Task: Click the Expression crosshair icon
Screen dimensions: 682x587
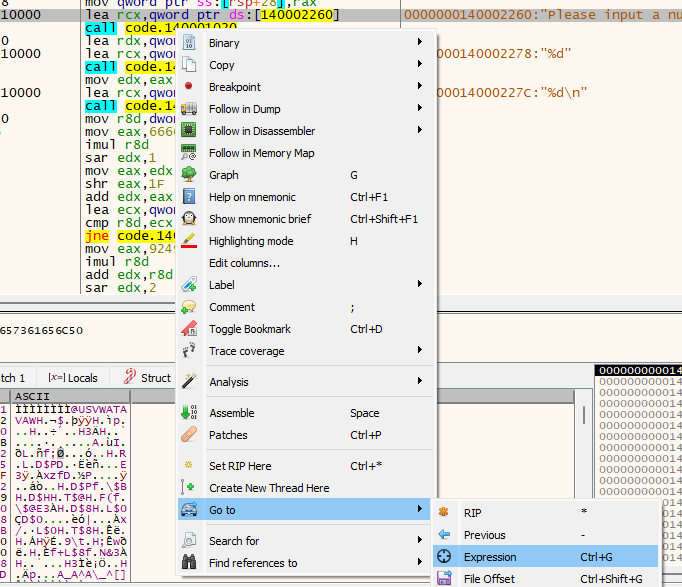Action: click(x=444, y=556)
